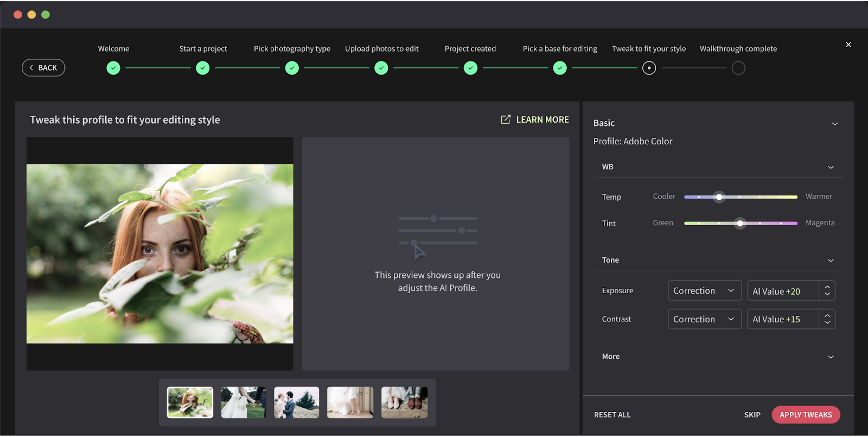The width and height of the screenshot is (868, 437).
Task: Click the Project created checkmark icon
Action: [471, 68]
